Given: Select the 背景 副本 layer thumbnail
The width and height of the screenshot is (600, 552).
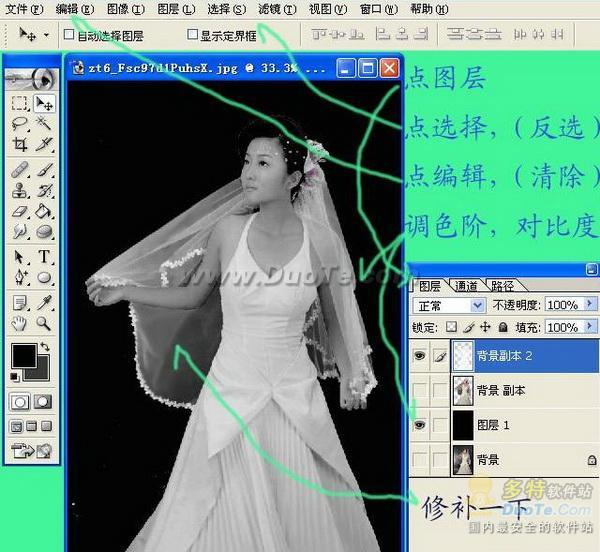Looking at the screenshot, I should coord(463,391).
